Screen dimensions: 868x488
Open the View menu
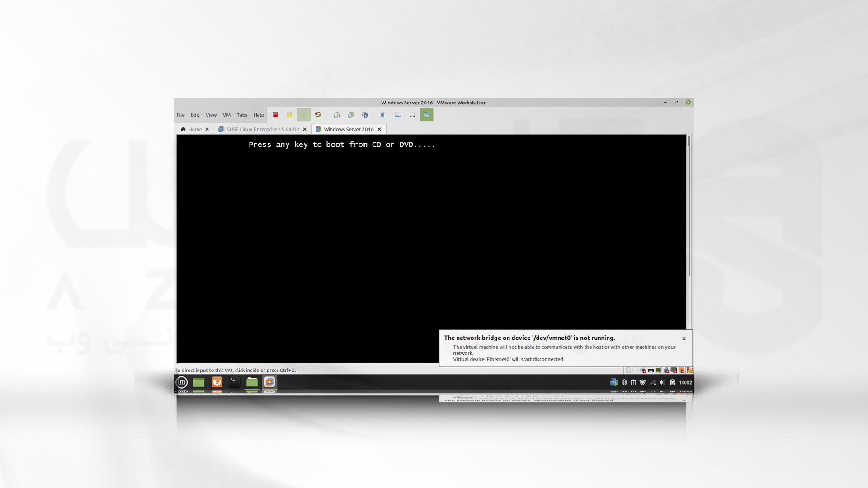click(x=211, y=115)
